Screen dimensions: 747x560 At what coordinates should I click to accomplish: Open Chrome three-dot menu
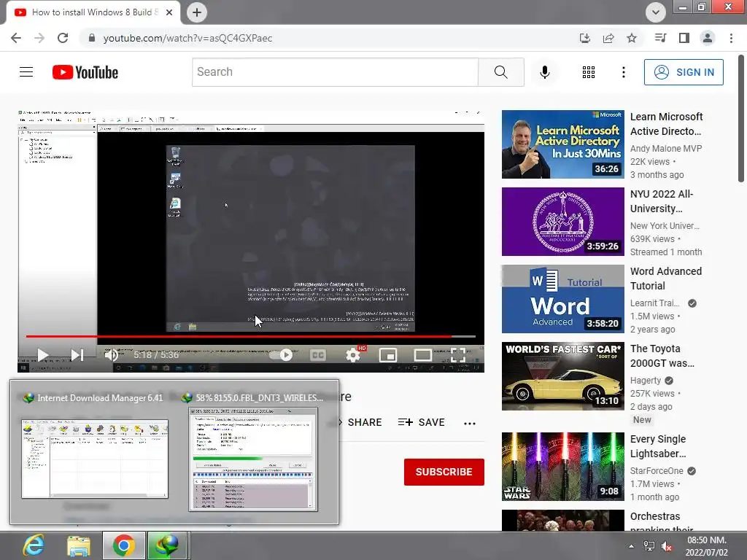point(731,38)
